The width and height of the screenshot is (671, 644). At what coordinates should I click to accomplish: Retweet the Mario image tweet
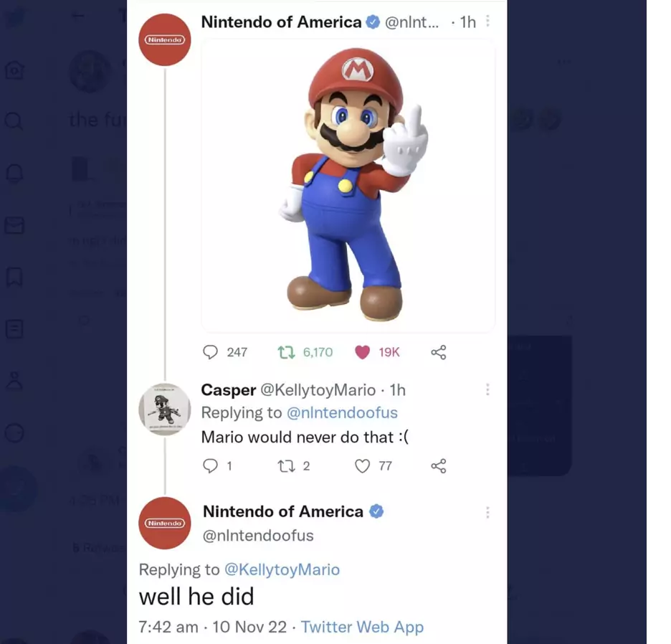[286, 352]
